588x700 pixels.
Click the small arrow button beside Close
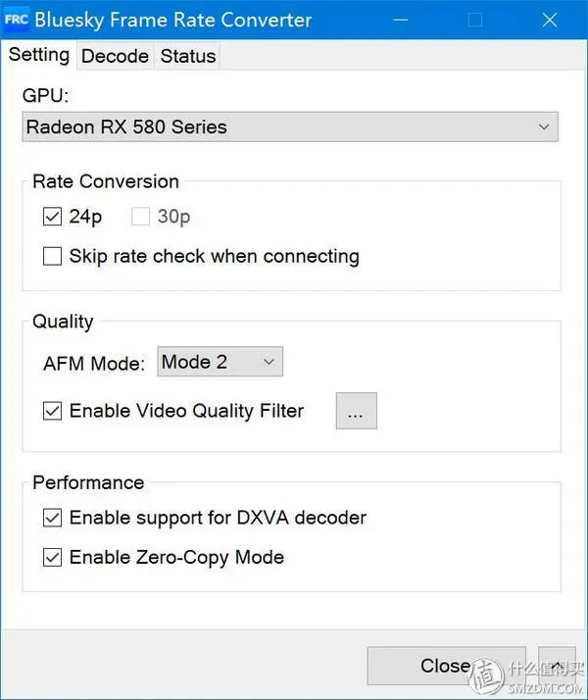click(x=557, y=666)
